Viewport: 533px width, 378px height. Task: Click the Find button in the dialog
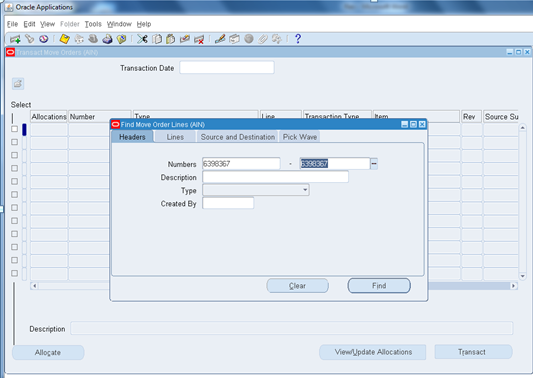click(379, 286)
